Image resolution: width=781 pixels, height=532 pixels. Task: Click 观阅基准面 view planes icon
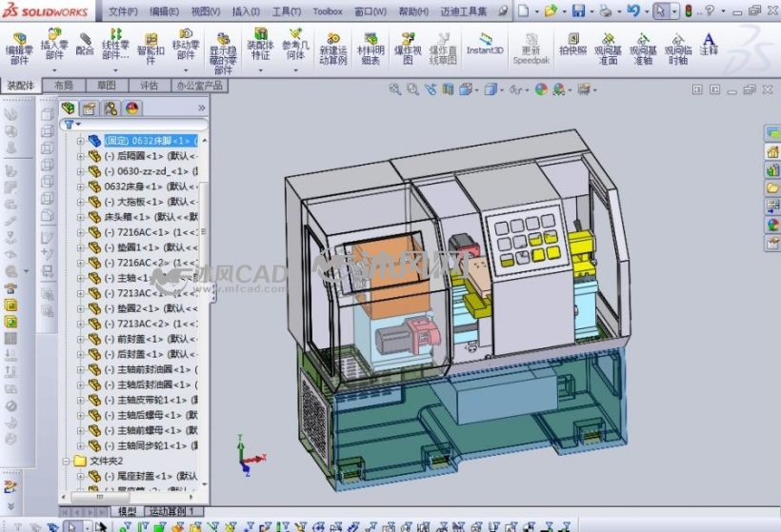[608, 49]
